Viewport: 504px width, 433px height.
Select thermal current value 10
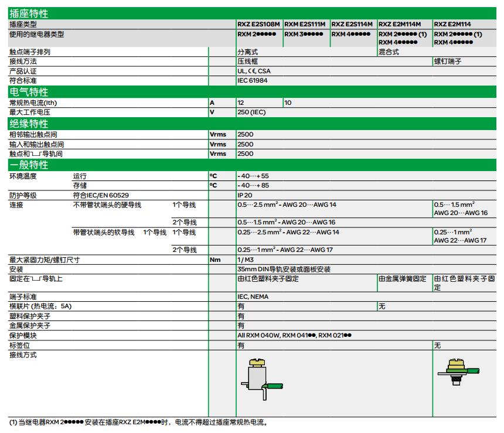tap(288, 103)
